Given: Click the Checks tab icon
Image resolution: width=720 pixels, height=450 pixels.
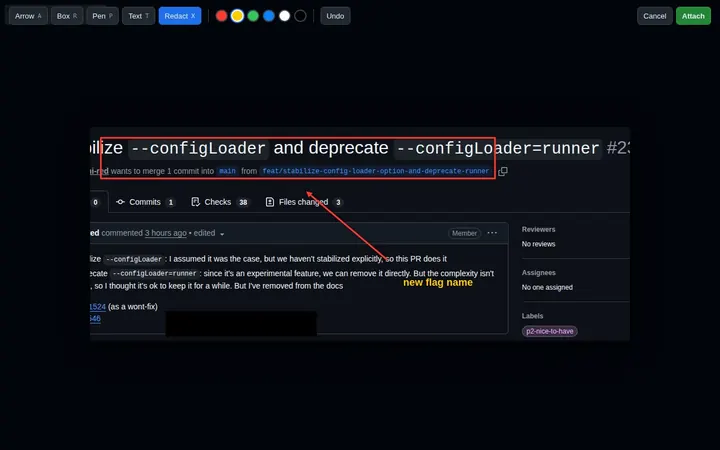Looking at the screenshot, I should [x=196, y=202].
